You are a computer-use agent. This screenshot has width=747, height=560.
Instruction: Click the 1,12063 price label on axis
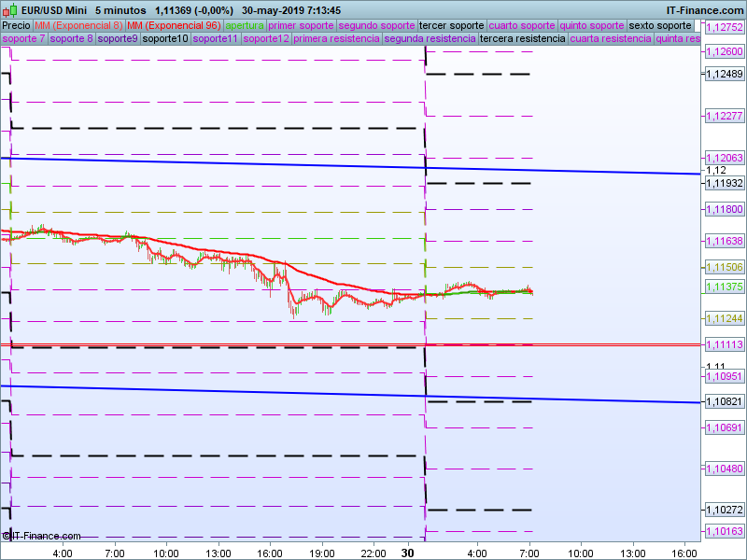(x=724, y=158)
